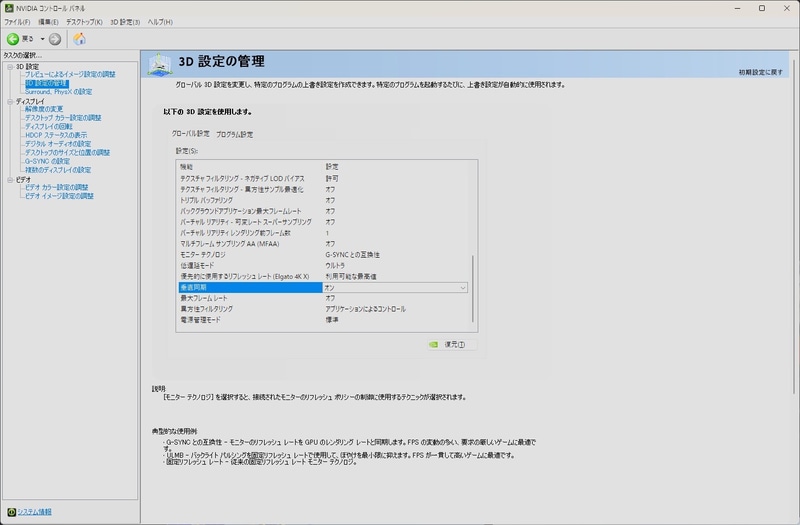This screenshot has height=525, width=800.
Task: Open G-SYNC の設定 task
Action: pyautogui.click(x=47, y=161)
